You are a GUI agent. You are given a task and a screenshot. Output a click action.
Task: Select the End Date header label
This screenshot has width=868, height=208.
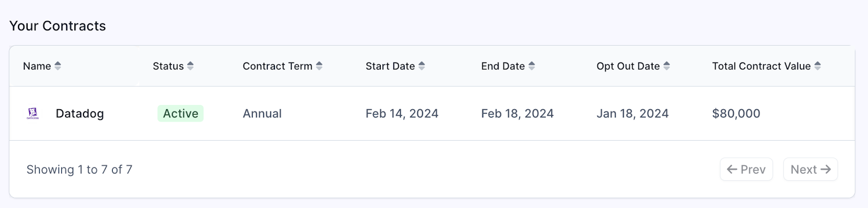click(x=503, y=66)
